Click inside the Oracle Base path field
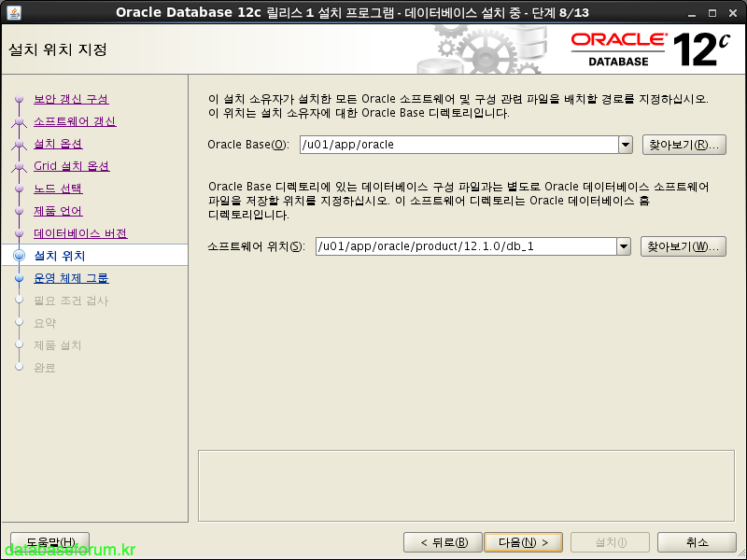This screenshot has height=560, width=747. [458, 145]
